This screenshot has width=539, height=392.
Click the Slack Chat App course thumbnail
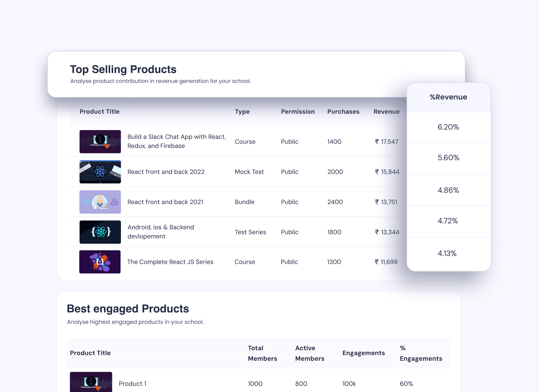pos(100,141)
